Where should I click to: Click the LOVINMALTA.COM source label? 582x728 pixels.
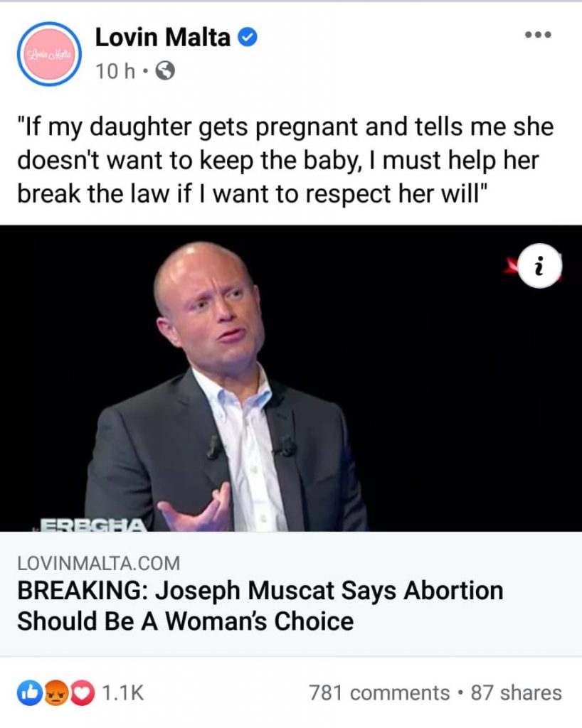[98, 563]
